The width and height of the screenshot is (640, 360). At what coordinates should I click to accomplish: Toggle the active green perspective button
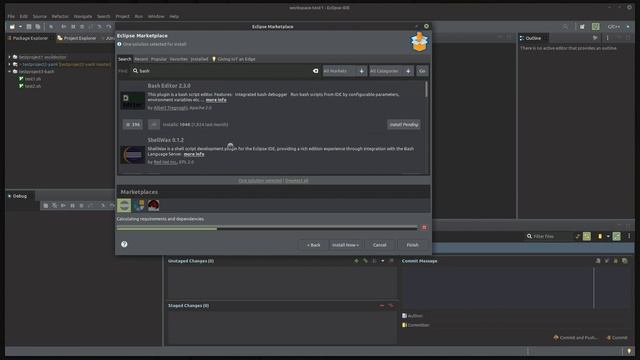click(596, 27)
